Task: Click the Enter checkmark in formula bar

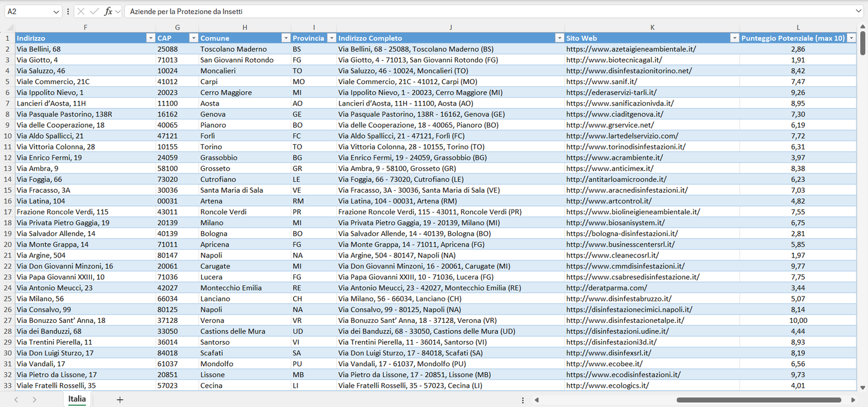Action: coord(94,11)
